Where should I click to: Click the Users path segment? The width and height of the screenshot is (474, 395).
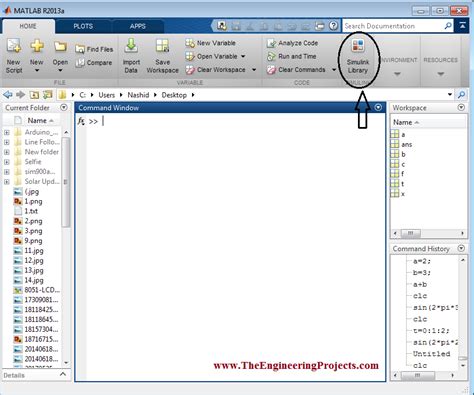tap(106, 95)
